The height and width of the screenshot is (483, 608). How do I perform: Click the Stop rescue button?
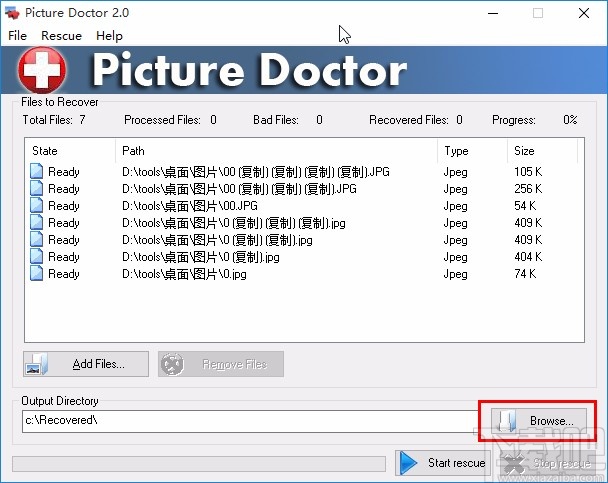[548, 463]
